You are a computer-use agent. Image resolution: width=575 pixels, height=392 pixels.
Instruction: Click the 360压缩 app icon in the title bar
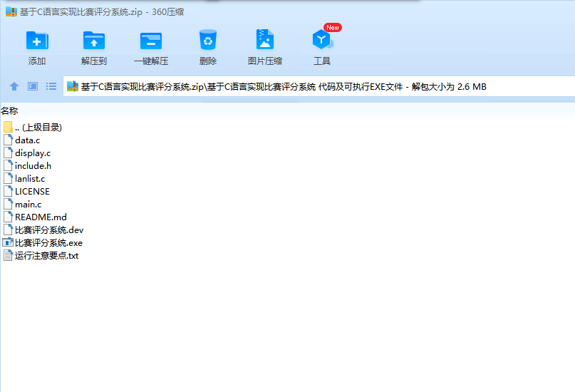pos(11,11)
